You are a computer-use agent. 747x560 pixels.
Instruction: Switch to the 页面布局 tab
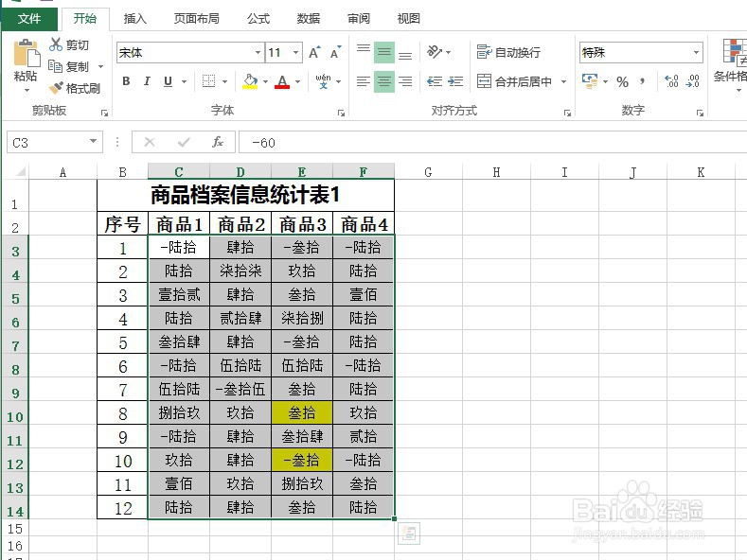coord(197,19)
